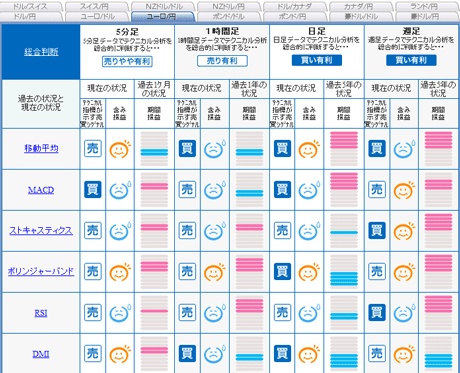Click the 1時間足 column heading
Viewport: 460px width, 373px height.
pyautogui.click(x=222, y=31)
